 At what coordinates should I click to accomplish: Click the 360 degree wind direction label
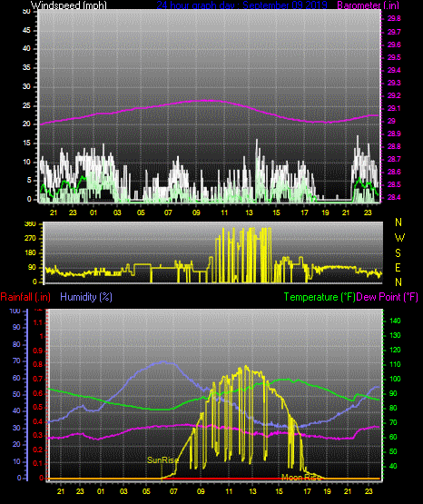30,224
